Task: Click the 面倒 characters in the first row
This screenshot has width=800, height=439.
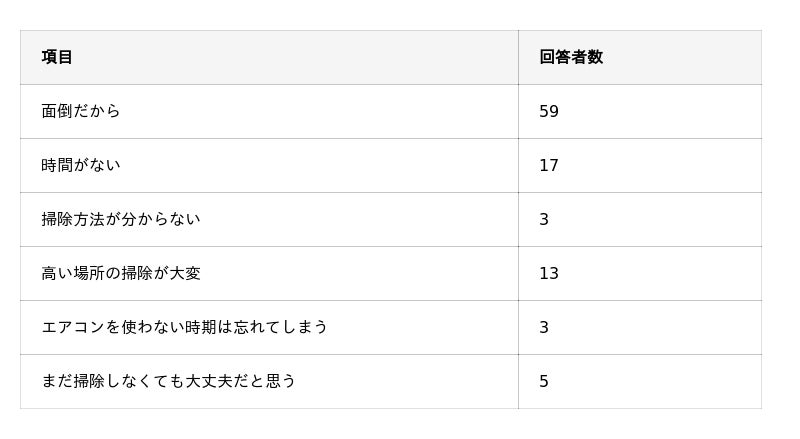Action: [57, 111]
